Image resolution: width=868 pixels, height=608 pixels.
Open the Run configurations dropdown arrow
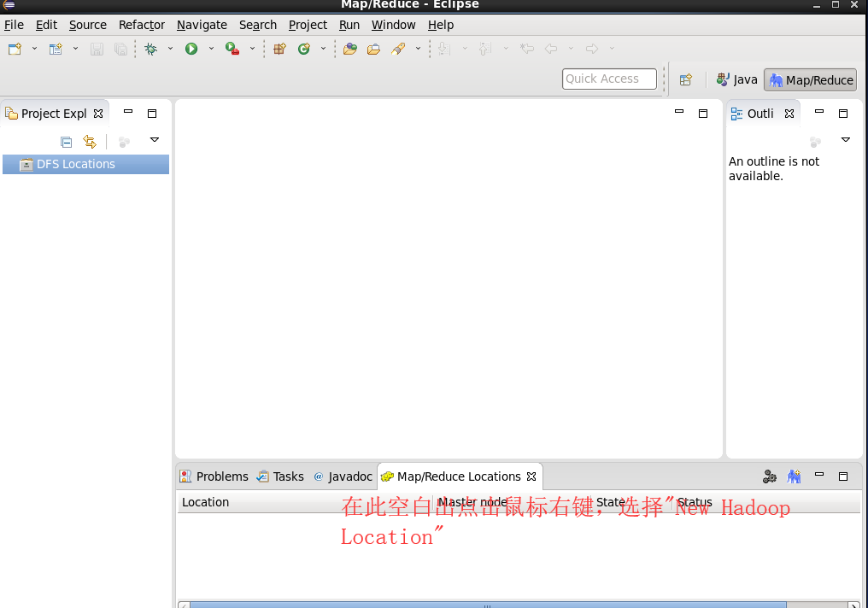tap(211, 49)
